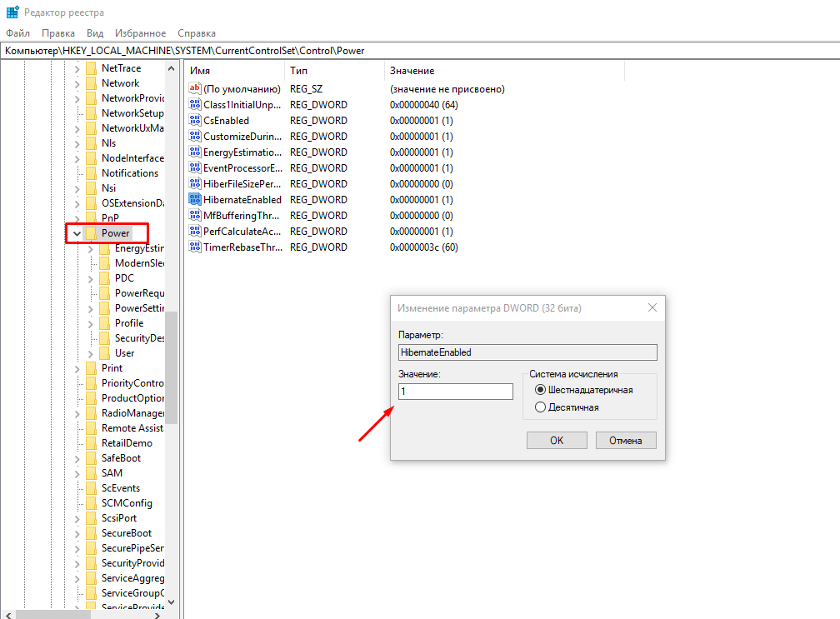Select the HiberFileSizePer... DWORD icon
Image resolution: width=840 pixels, height=619 pixels.
click(195, 183)
